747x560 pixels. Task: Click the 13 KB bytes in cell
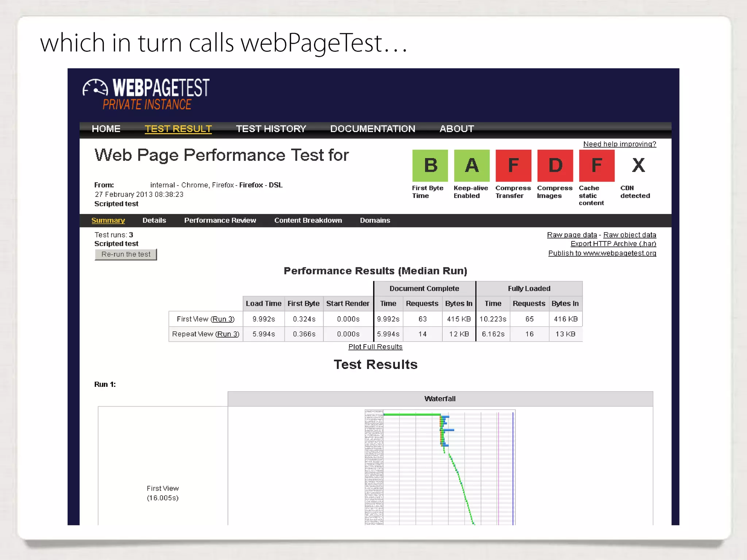[565, 334]
